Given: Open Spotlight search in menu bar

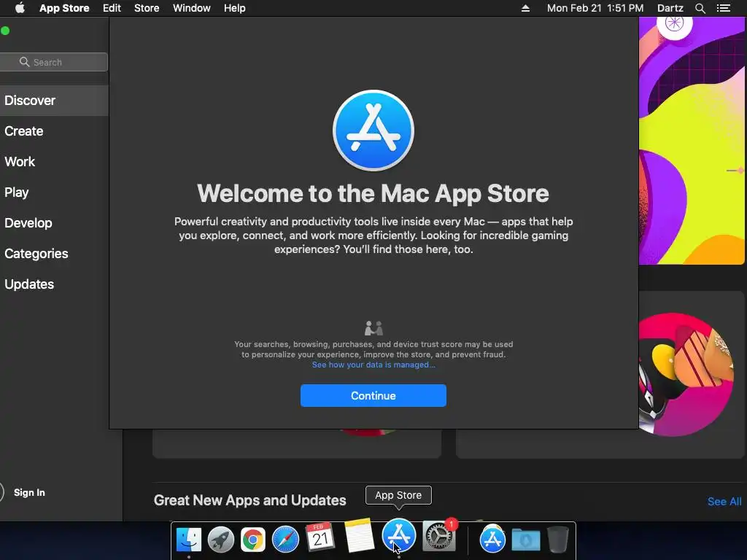Looking at the screenshot, I should click(700, 8).
